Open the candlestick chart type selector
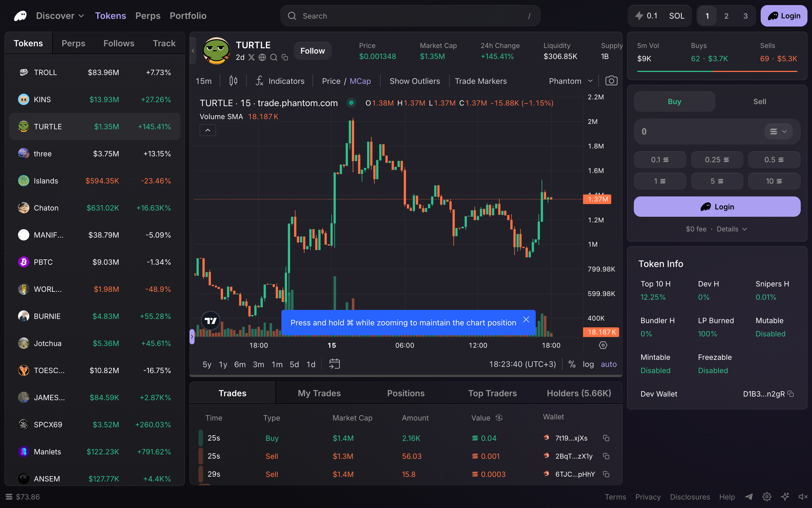Screen dimensions: 812x508 point(233,81)
